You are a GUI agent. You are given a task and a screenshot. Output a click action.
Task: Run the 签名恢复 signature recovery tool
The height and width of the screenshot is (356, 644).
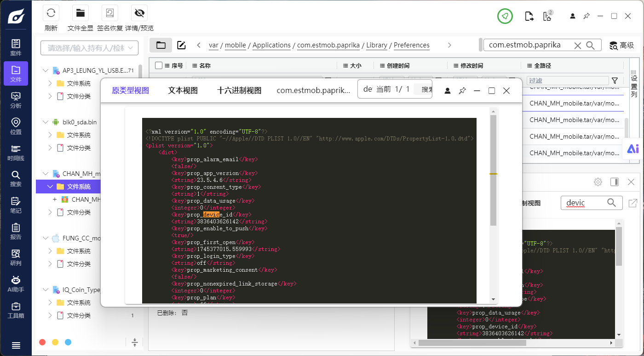(x=110, y=12)
